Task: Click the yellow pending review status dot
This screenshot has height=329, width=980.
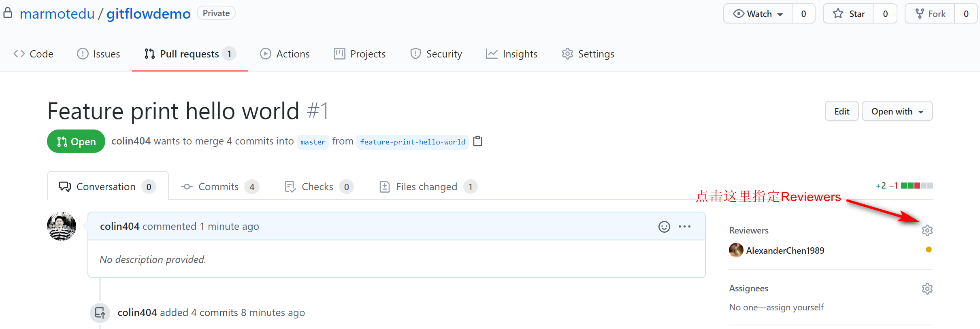Action: [x=929, y=250]
